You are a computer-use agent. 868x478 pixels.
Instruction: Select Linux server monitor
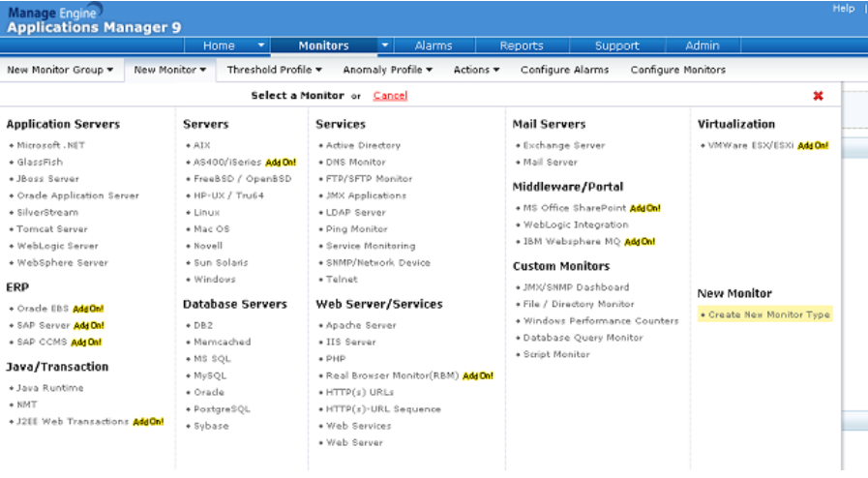206,213
